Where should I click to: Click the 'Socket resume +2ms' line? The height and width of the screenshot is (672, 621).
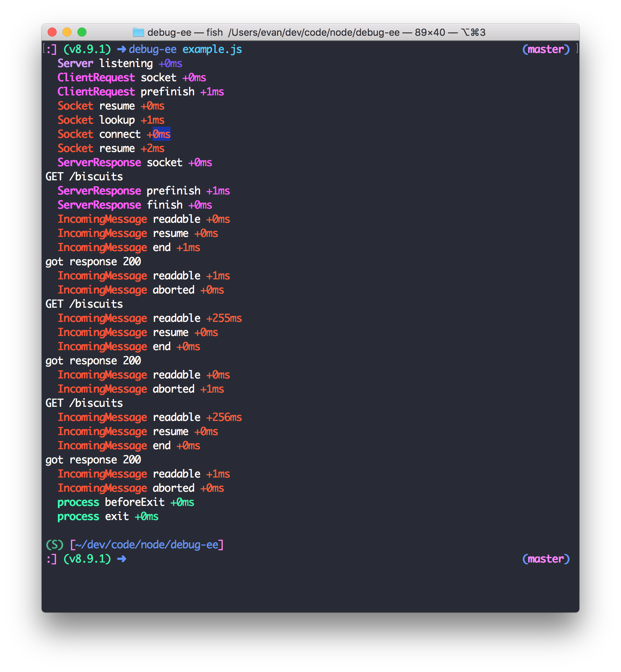pos(111,148)
